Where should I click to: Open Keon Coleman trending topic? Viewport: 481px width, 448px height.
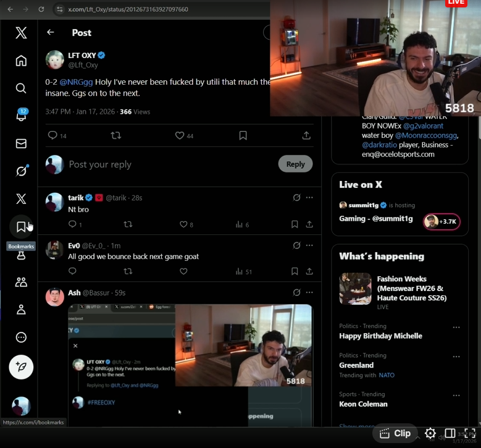[x=363, y=404]
